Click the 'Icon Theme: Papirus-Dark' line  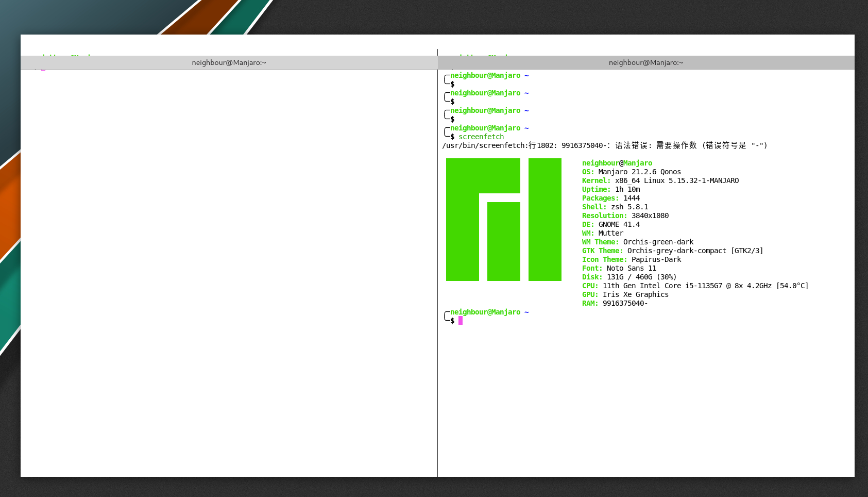632,259
